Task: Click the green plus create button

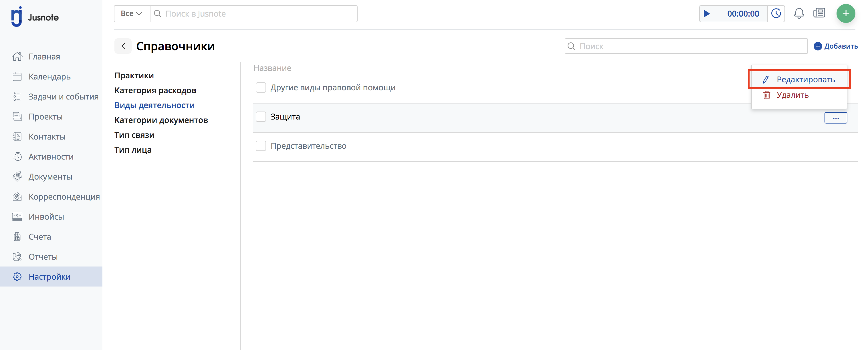Action: pos(845,13)
